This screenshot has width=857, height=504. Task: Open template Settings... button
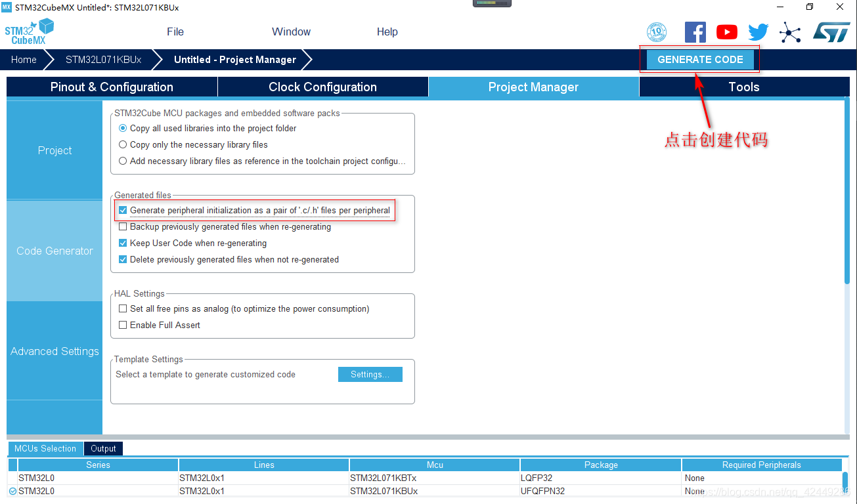click(x=370, y=374)
